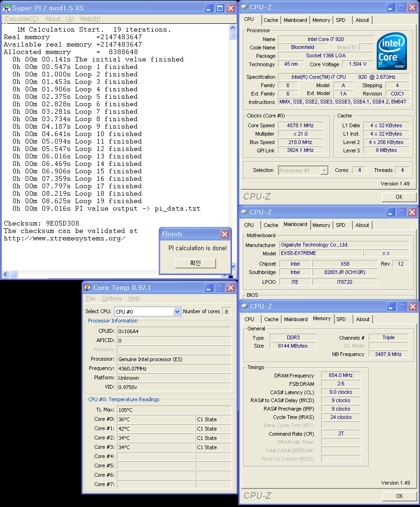Screen dimensions: 420x507
Task: Click the Core Speed 4578.1 MHz value
Action: (x=300, y=125)
